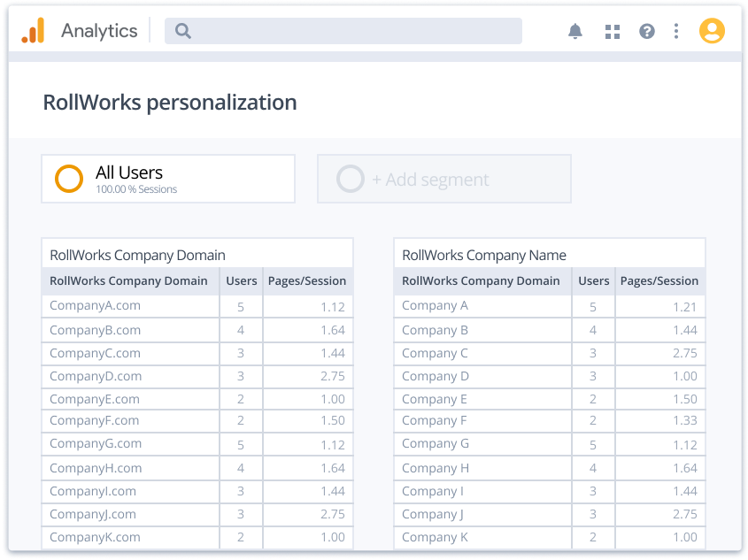
Task: Type in the top search field
Action: pyautogui.click(x=354, y=31)
